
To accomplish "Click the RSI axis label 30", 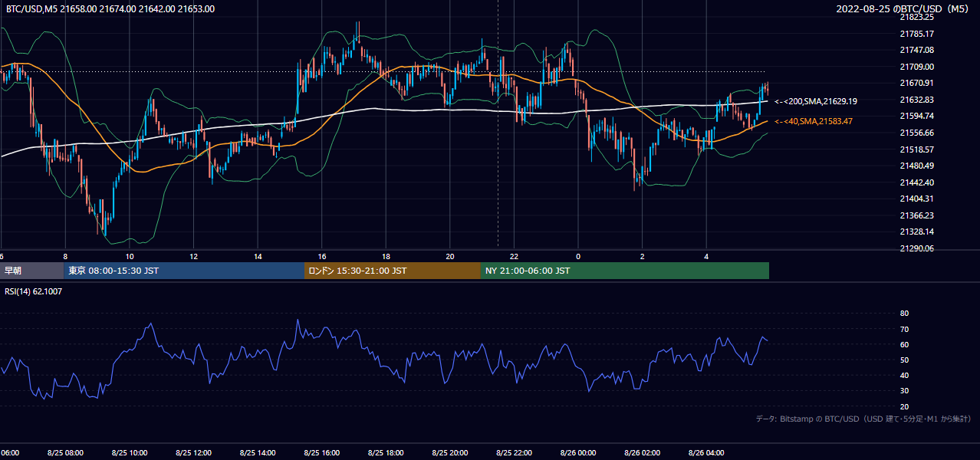I will click(904, 391).
